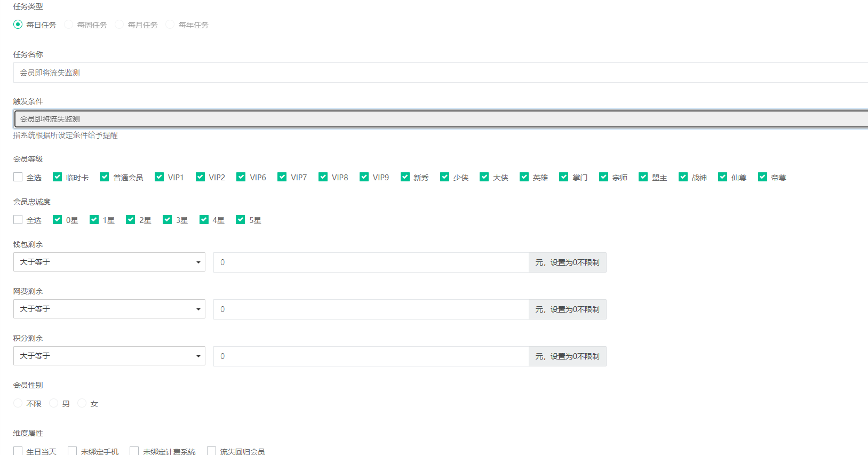This screenshot has width=868, height=455.
Task: Uncheck the 5星 loyalty checkbox
Action: point(240,220)
